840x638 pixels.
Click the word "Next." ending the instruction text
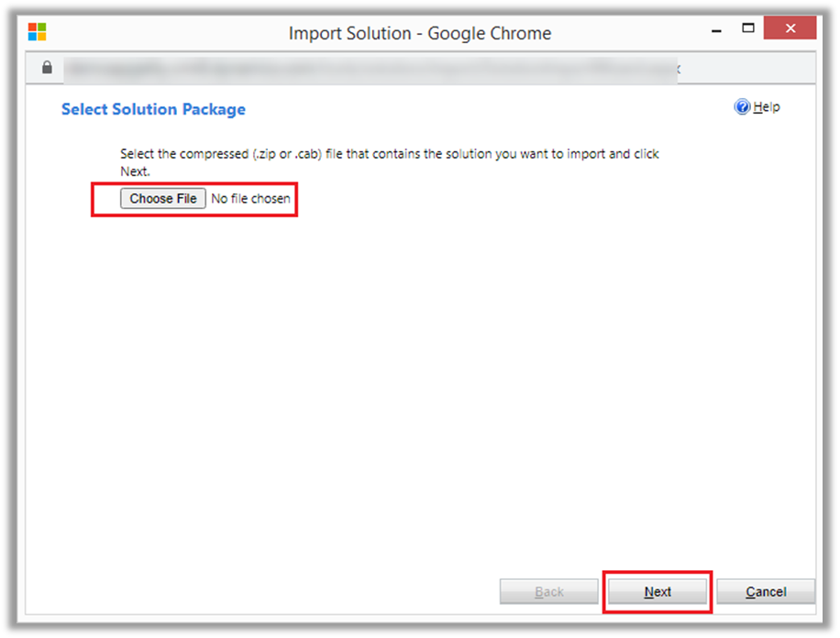[x=135, y=171]
